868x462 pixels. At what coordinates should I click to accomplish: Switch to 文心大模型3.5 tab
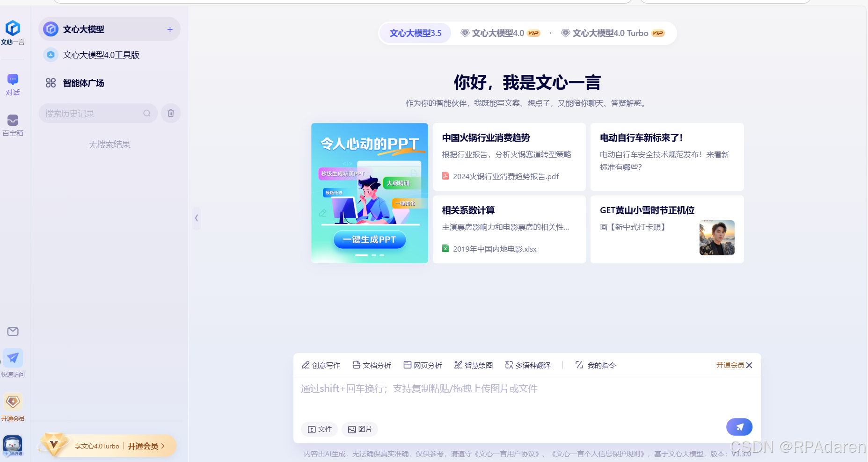415,33
